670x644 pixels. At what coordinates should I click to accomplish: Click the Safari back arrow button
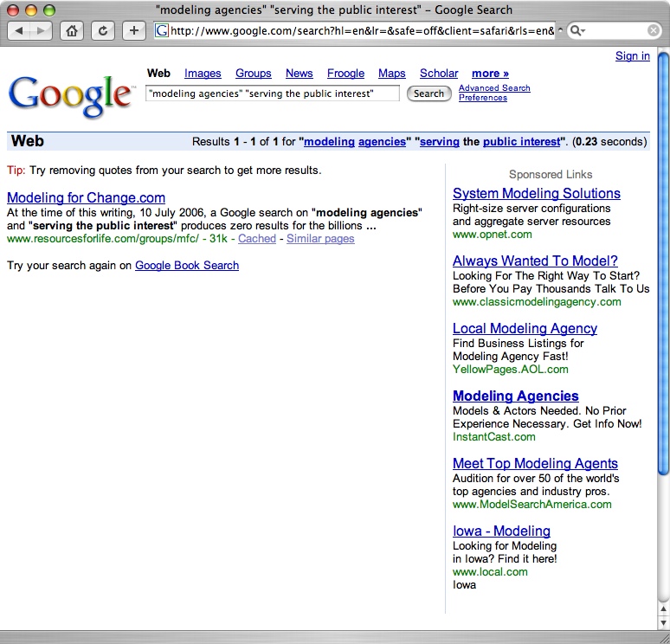20,31
